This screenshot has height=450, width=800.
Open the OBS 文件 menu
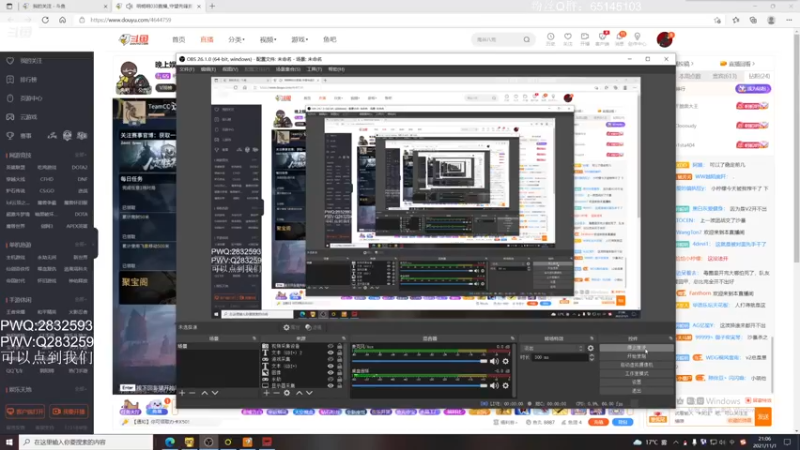(187, 69)
